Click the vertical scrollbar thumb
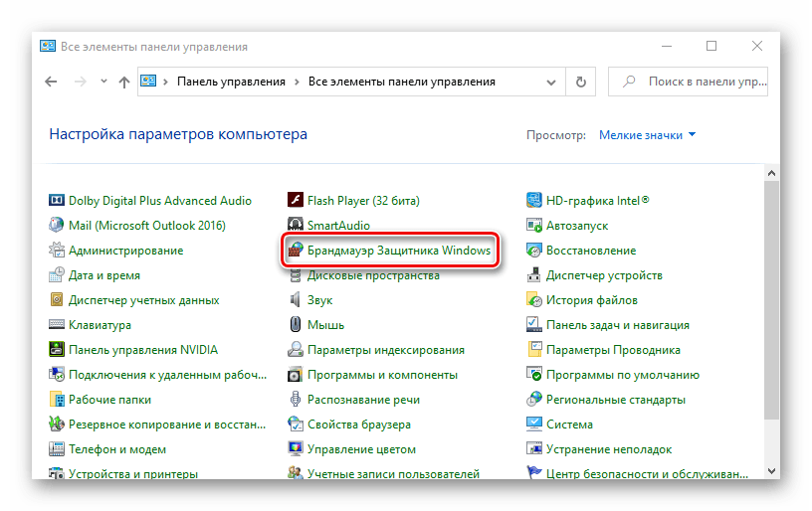 771,300
